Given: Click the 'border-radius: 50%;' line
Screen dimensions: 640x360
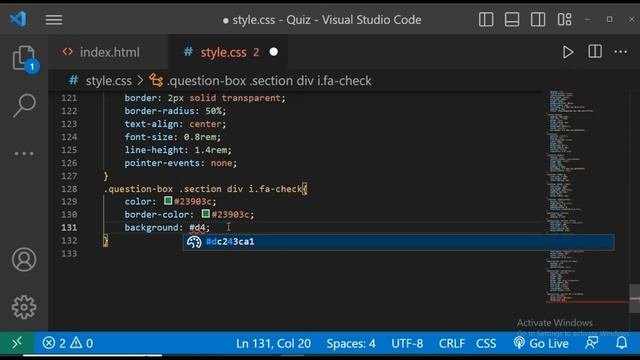Looking at the screenshot, I should click(175, 111).
